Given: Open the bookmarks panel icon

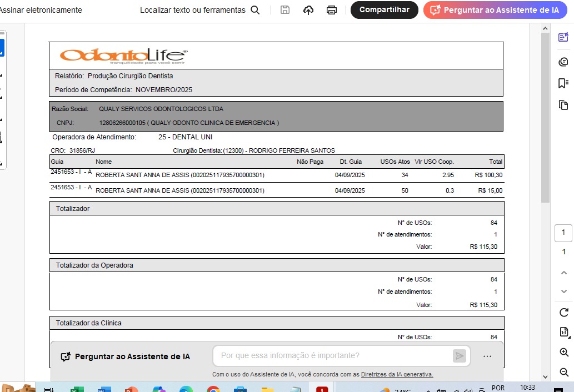Looking at the screenshot, I should [563, 83].
